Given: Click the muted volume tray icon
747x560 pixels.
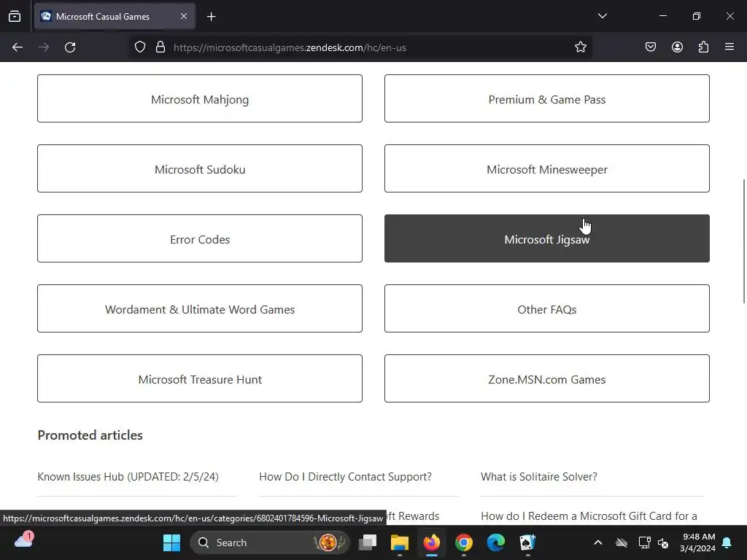Looking at the screenshot, I should 662,542.
